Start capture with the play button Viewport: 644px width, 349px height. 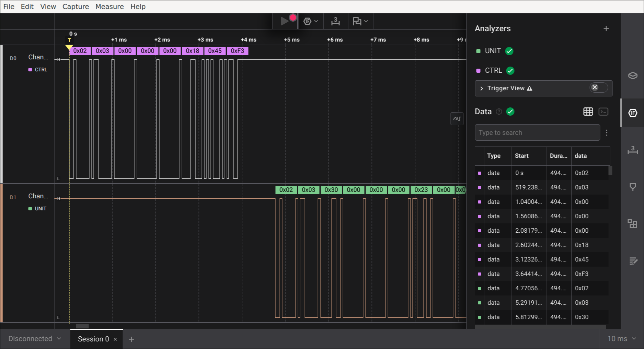tap(285, 21)
